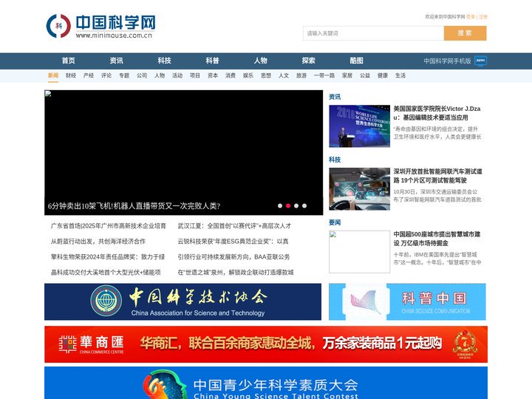Open the 要闻 section heading
The width and height of the screenshot is (532, 399).
coord(335,222)
